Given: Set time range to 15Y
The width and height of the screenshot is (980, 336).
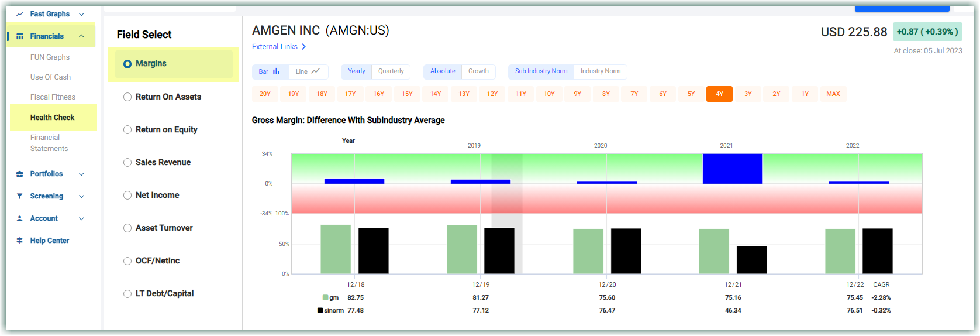Looking at the screenshot, I should (x=407, y=94).
